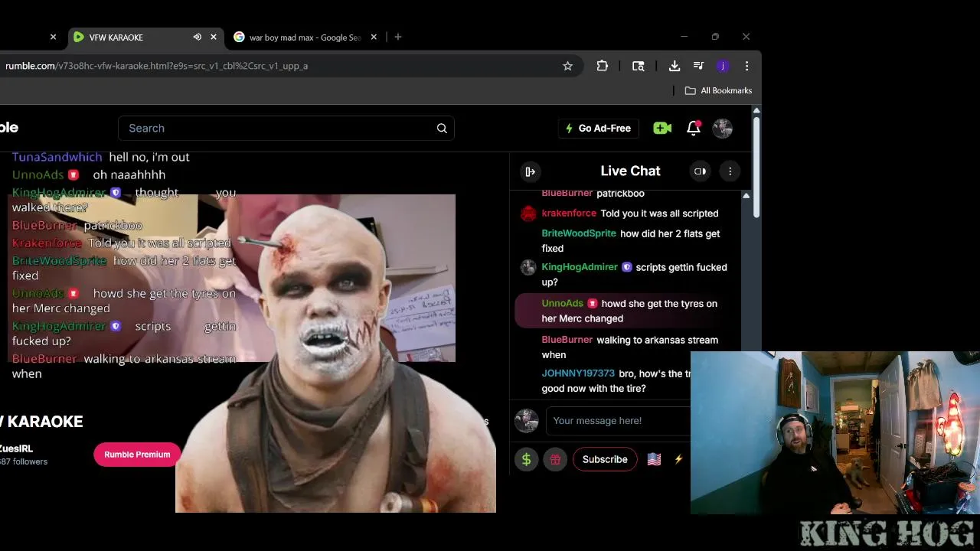Close the VFW KARAOKE tab
Image resolution: width=980 pixels, height=551 pixels.
[214, 37]
